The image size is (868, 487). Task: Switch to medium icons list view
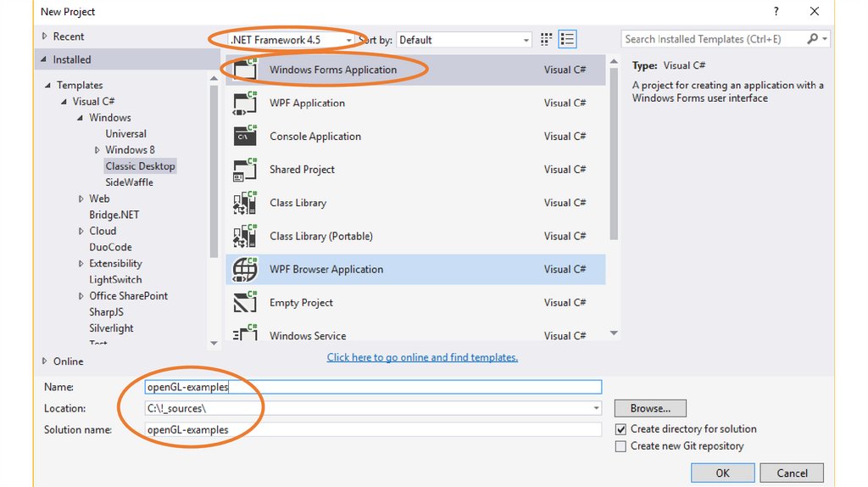pyautogui.click(x=567, y=39)
